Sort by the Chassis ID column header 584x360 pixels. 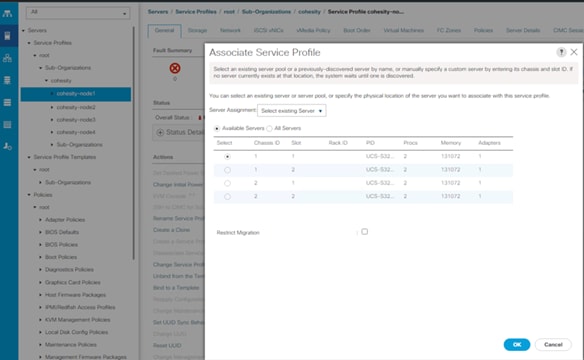click(x=267, y=143)
